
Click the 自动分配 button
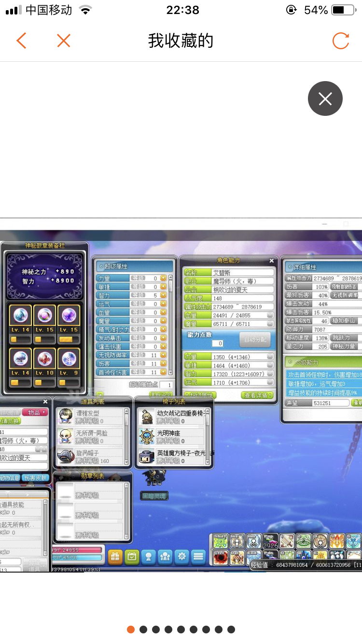point(255,339)
